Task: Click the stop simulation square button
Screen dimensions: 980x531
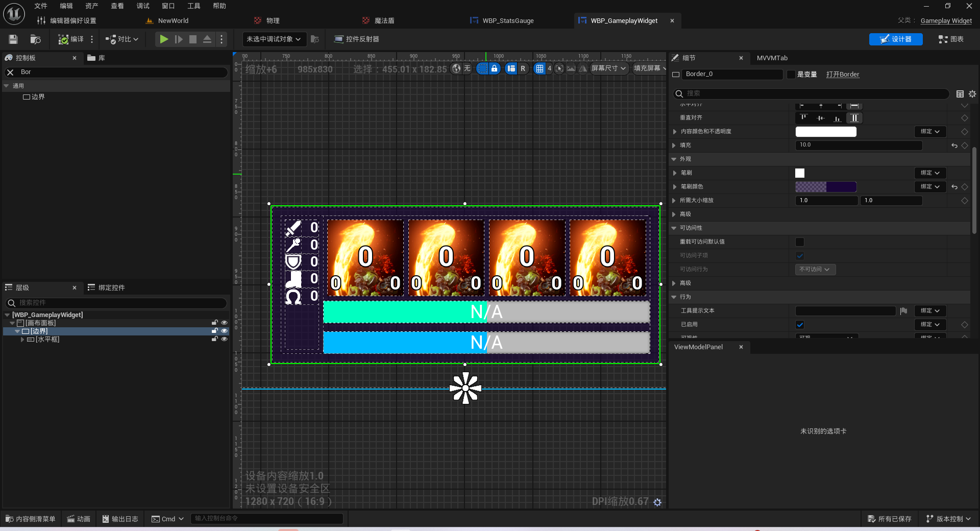Action: tap(192, 39)
